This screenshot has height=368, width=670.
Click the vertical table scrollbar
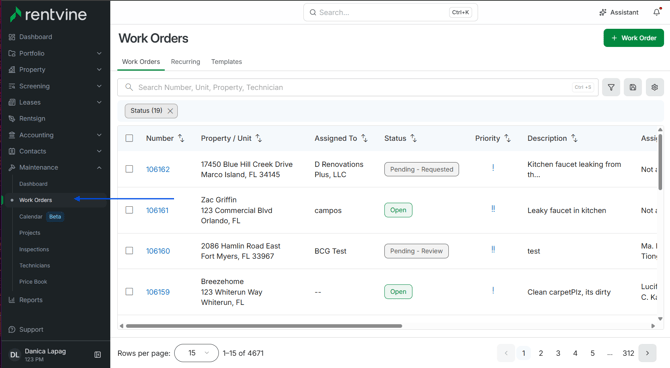point(660,162)
